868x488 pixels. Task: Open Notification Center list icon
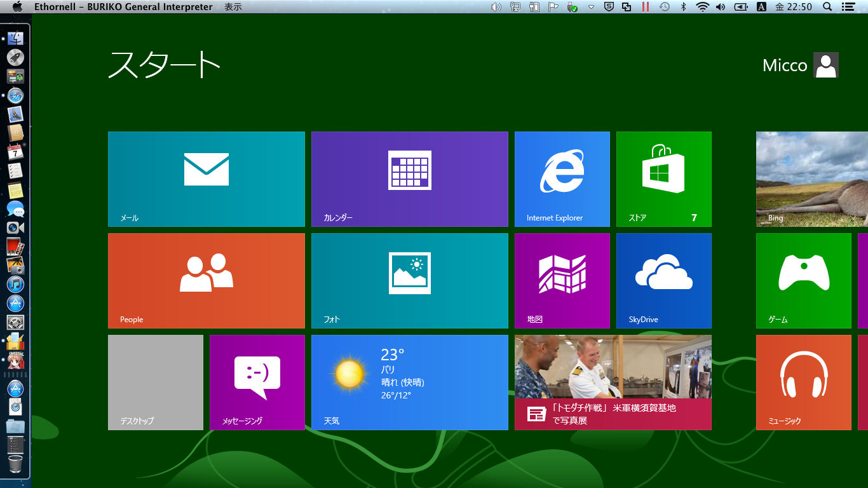pyautogui.click(x=848, y=6)
